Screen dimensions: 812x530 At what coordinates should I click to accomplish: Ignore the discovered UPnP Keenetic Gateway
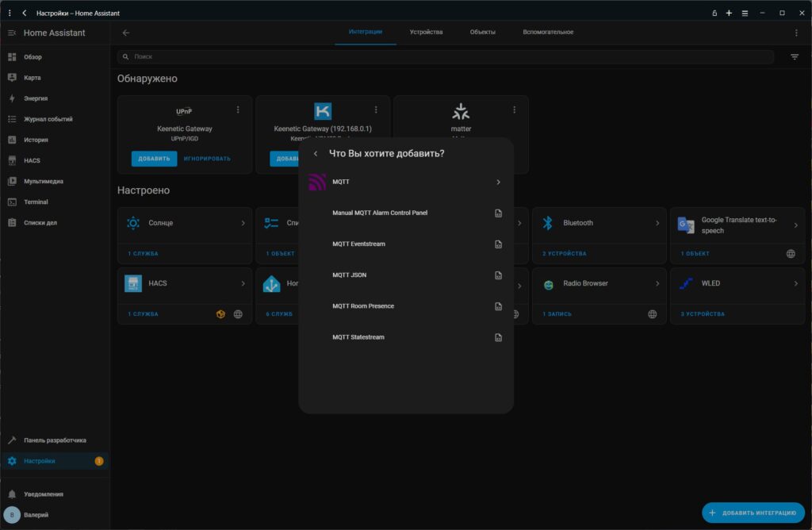(207, 159)
